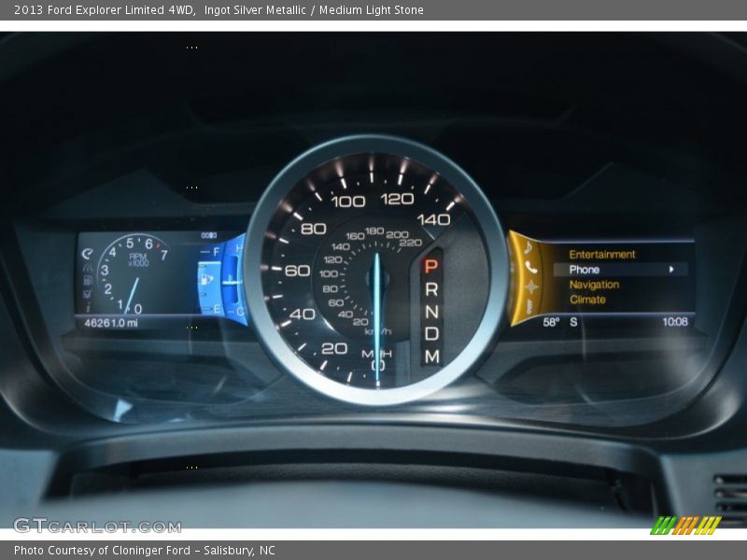Click the fuel level gauge bar
This screenshot has width=747, height=560.
(x=209, y=279)
